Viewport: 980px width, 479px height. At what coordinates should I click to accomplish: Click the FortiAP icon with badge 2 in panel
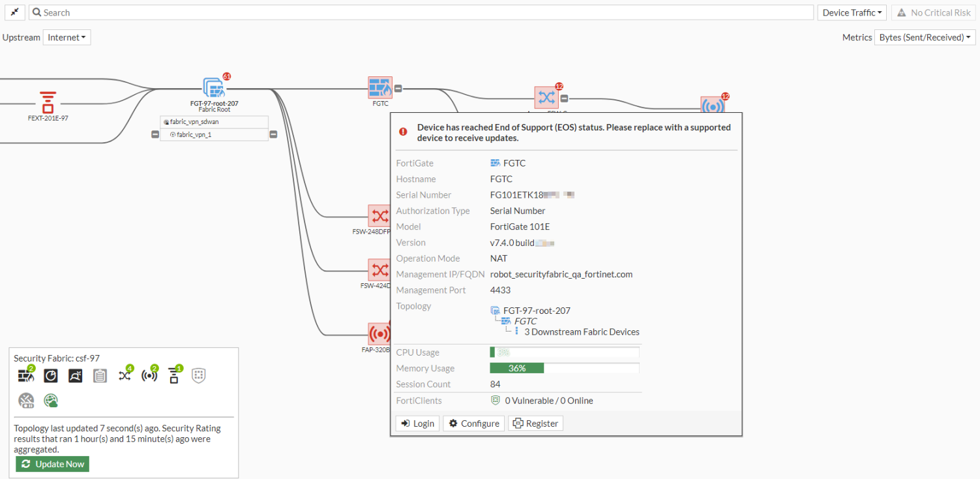pyautogui.click(x=149, y=376)
